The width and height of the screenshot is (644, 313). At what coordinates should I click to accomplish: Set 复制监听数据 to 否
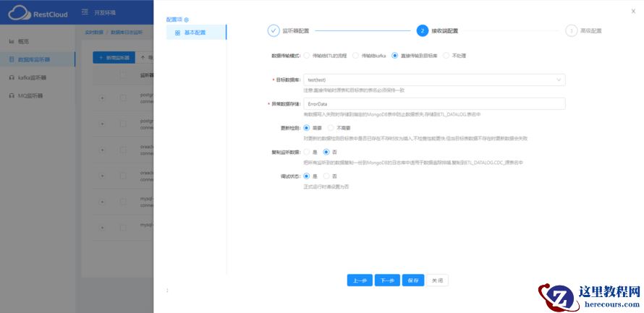coord(326,152)
